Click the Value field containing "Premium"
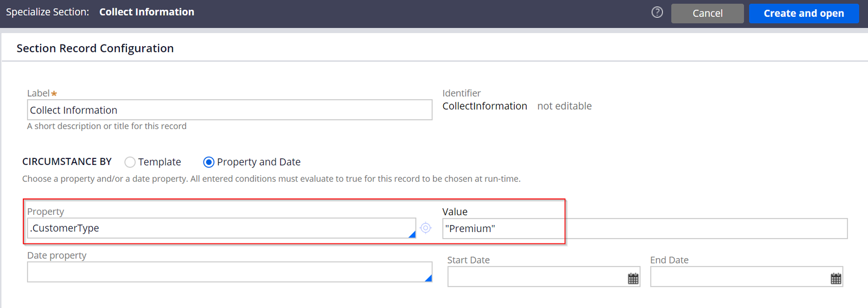 (645, 228)
